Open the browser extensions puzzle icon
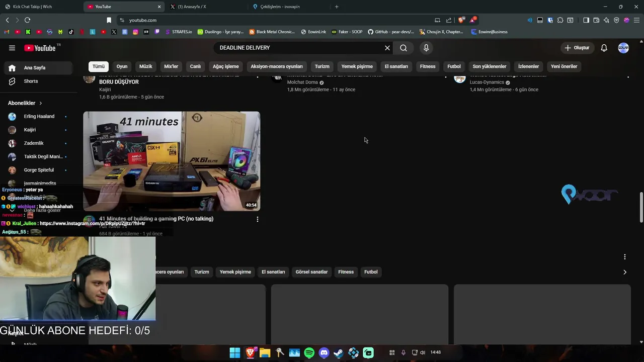This screenshot has width=644, height=362. [x=560, y=20]
